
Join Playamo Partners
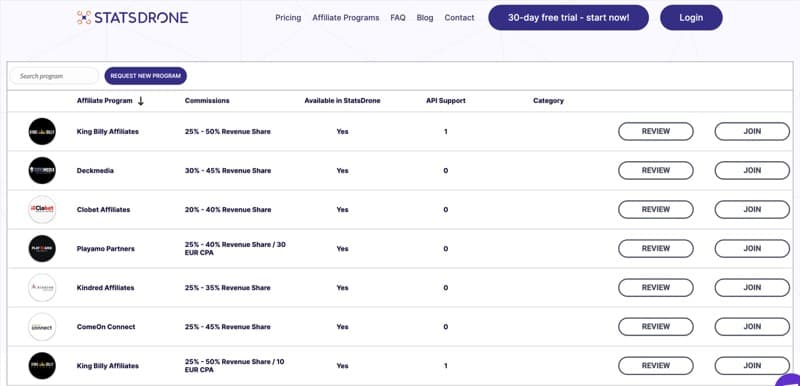tap(752, 249)
